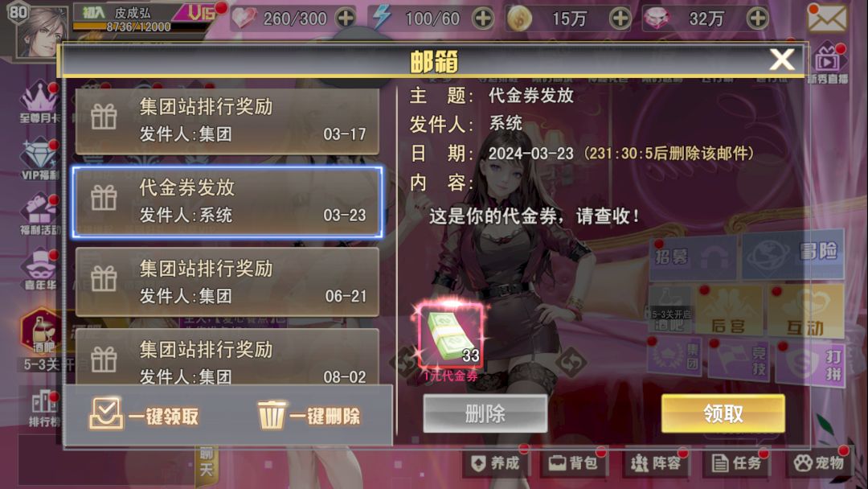Add gold coins with plus button
Screen dimensions: 868x489
coord(620,18)
